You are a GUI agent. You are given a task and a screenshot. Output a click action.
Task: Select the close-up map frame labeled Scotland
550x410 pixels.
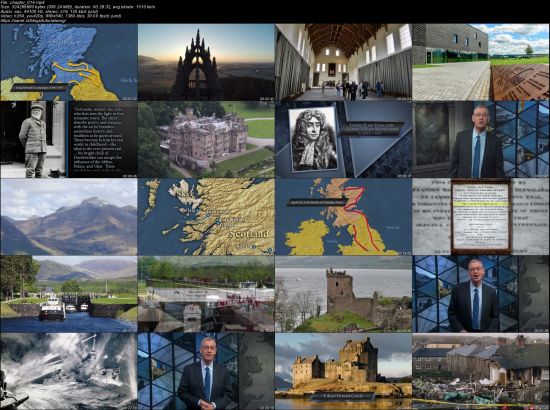click(x=206, y=217)
